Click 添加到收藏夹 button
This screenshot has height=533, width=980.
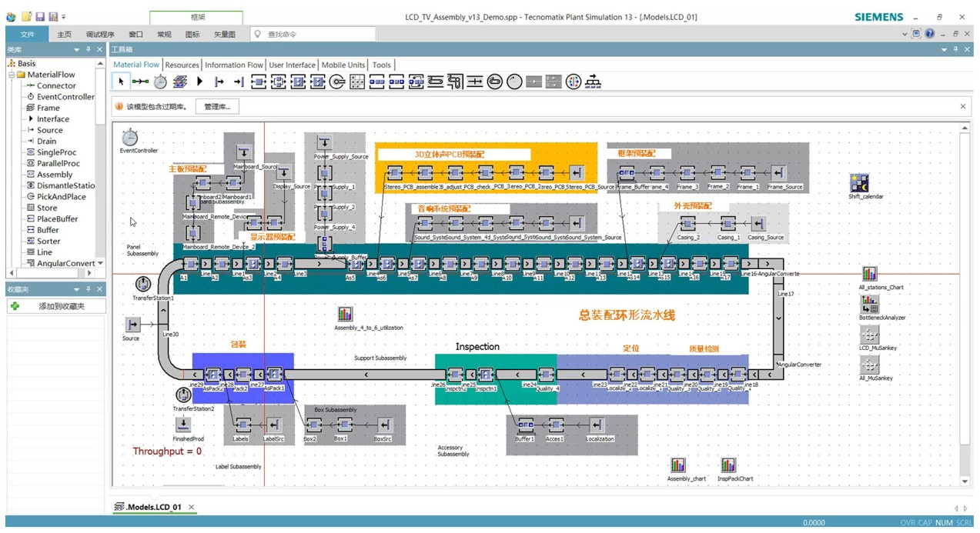(x=55, y=305)
